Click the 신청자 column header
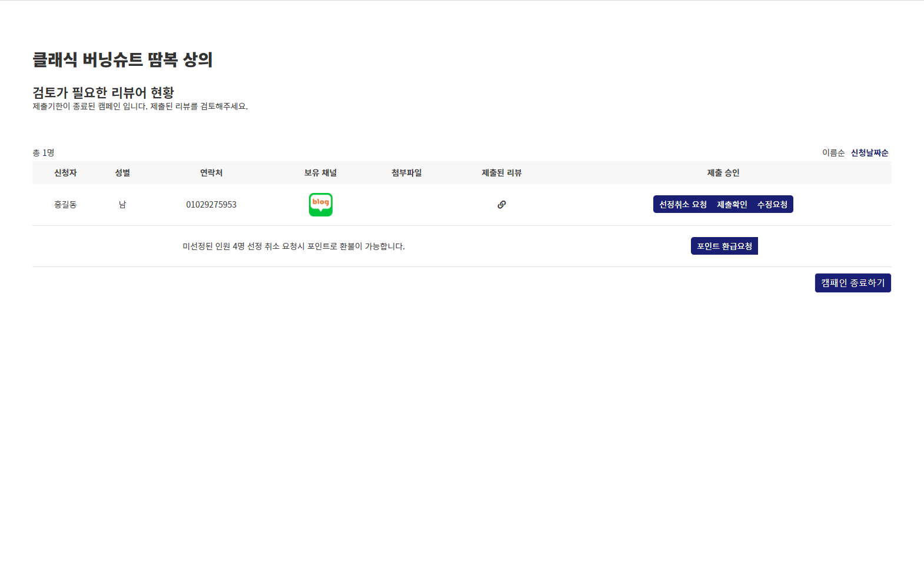924x570 pixels. [x=65, y=173]
